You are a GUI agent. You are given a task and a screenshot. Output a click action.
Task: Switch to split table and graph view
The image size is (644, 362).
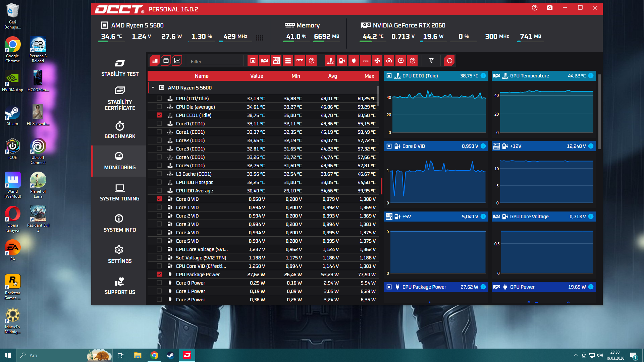tap(155, 61)
